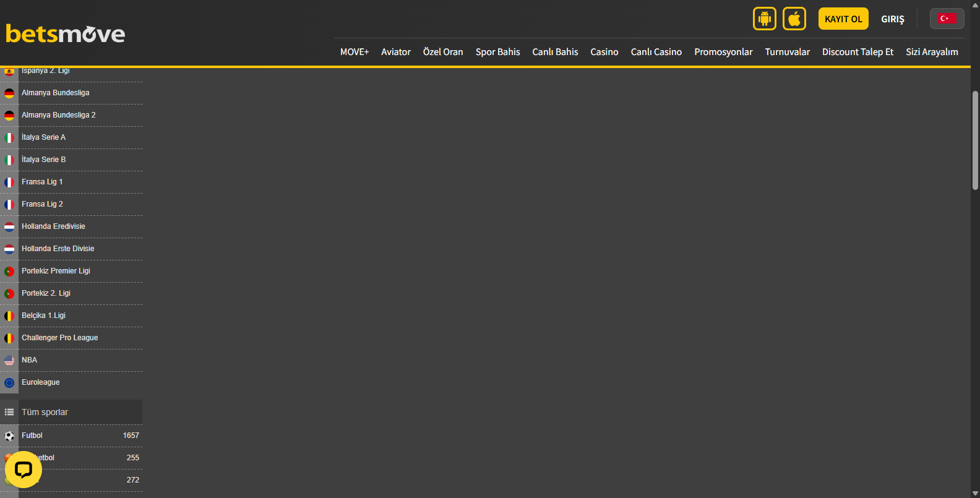Click the Tüm sporlar list icon
Screen dimensions: 980x498
pos(9,412)
